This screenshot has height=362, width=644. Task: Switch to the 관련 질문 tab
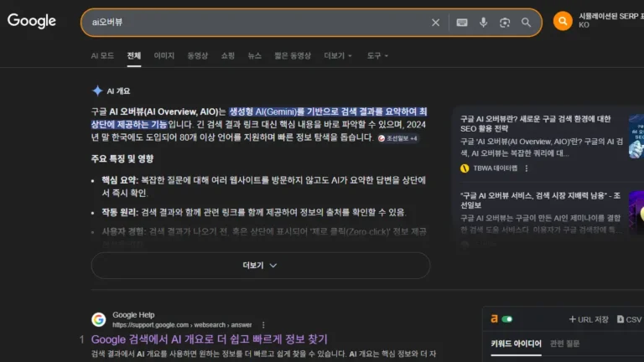[x=564, y=344]
